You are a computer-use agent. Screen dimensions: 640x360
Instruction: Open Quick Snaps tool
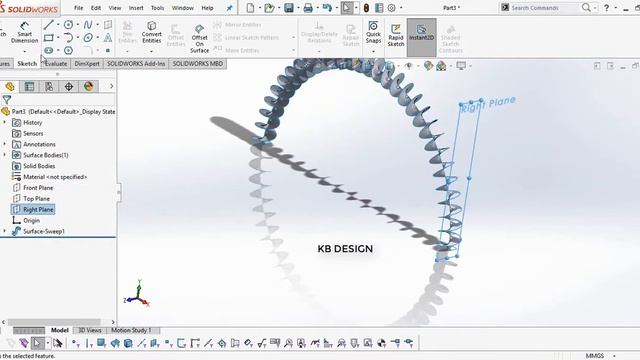[x=373, y=32]
